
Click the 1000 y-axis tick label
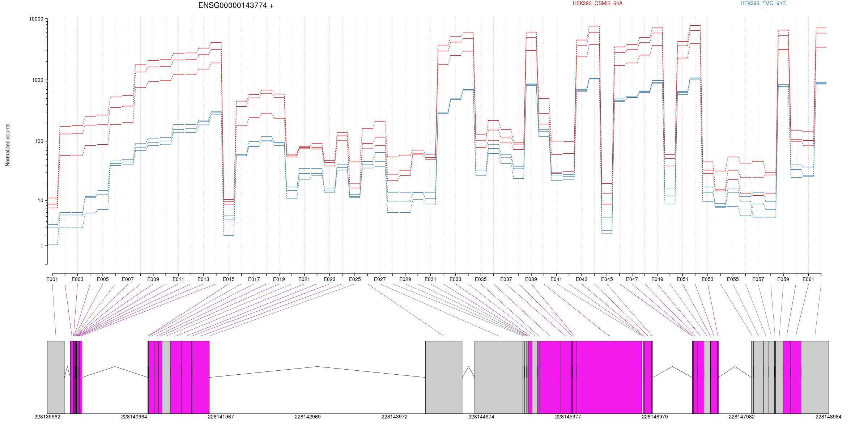[38, 80]
